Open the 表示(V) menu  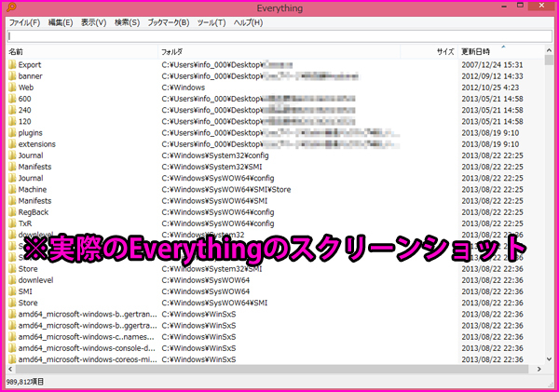[93, 22]
